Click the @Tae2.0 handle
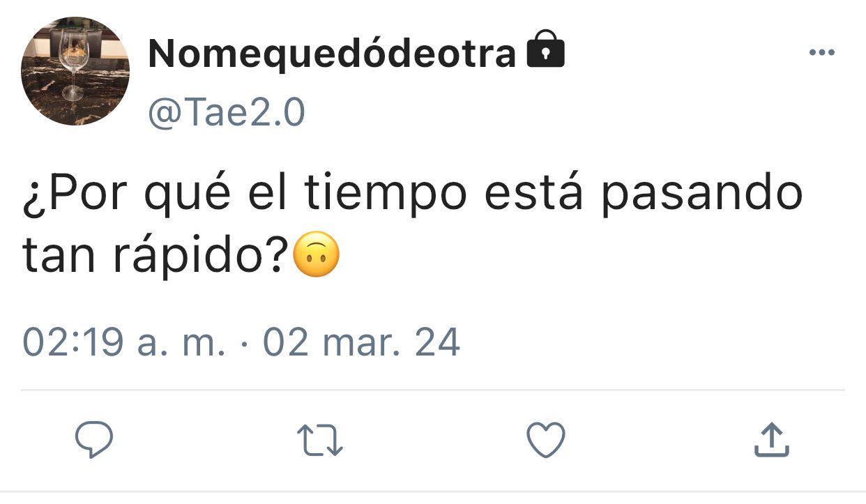 point(226,114)
